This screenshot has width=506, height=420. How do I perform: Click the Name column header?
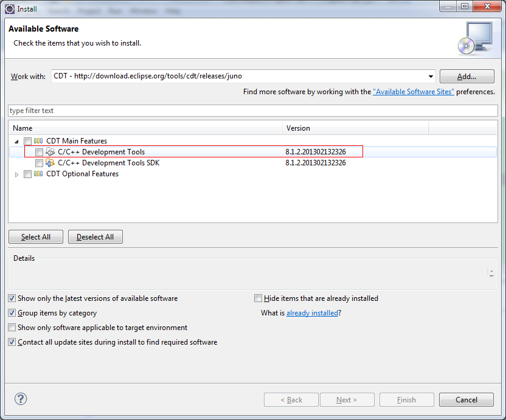coord(146,128)
